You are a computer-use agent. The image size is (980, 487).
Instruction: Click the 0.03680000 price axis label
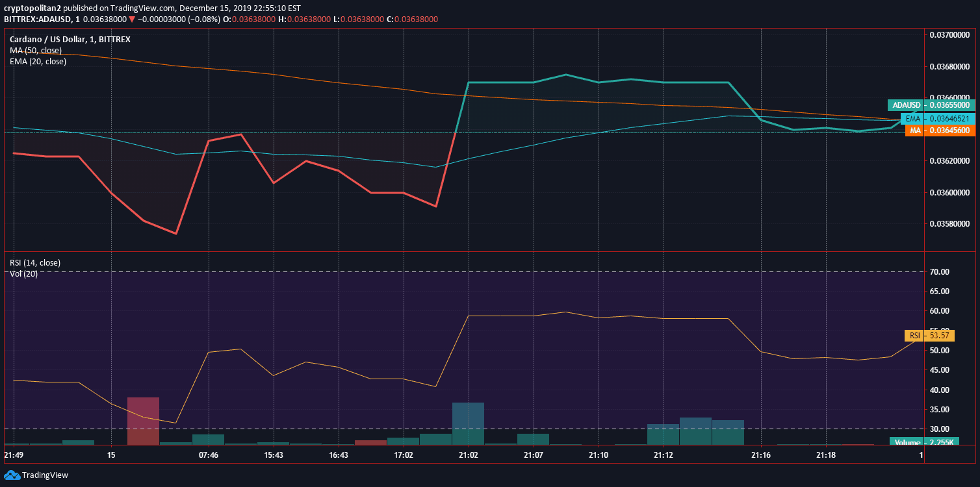click(x=949, y=66)
